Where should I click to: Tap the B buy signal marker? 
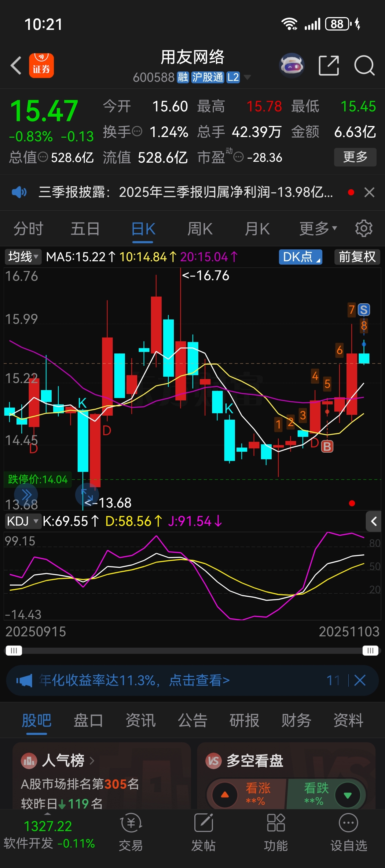pyautogui.click(x=327, y=447)
